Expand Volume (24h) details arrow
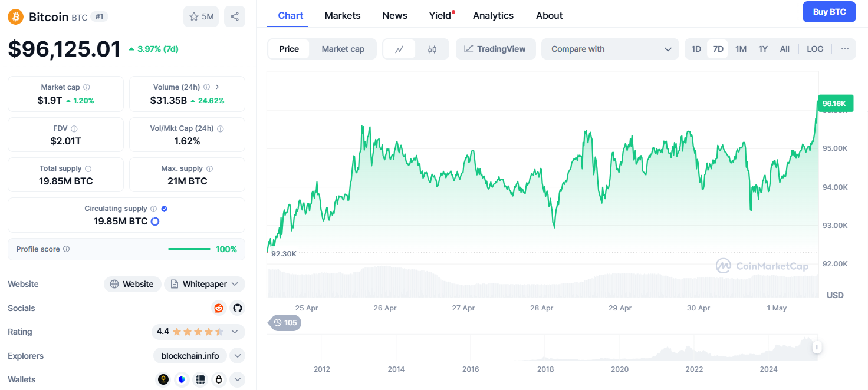 (x=217, y=87)
